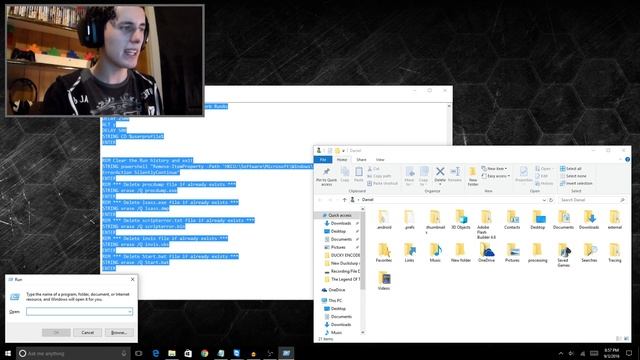Expand address bar history dropdown arrow

[544, 200]
